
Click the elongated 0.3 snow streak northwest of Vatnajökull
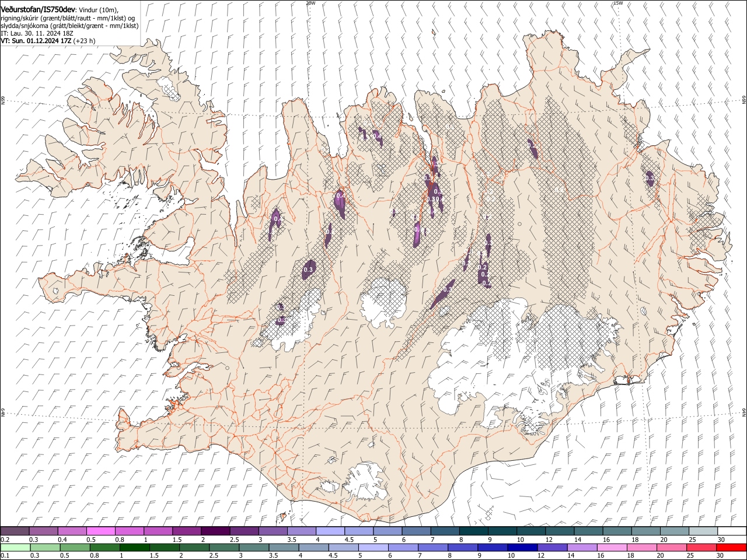coord(442,294)
